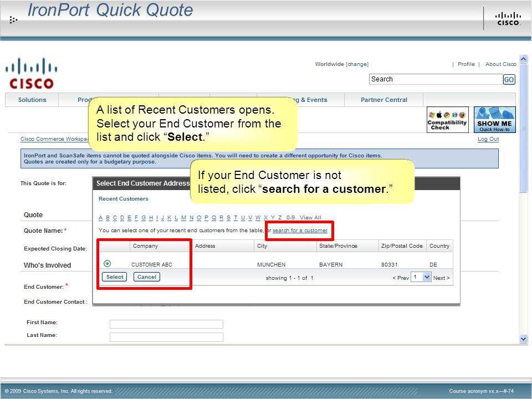Filter recent customers by letter S
The image size is (532, 399).
[228, 217]
